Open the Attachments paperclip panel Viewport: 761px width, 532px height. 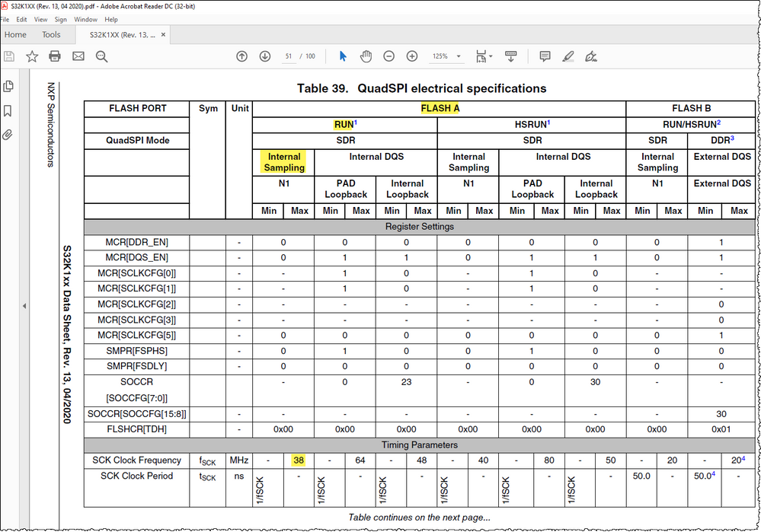pyautogui.click(x=8, y=135)
